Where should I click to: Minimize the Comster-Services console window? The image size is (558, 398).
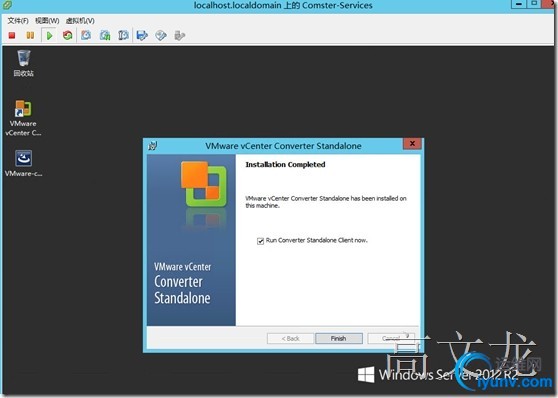(519, 4)
